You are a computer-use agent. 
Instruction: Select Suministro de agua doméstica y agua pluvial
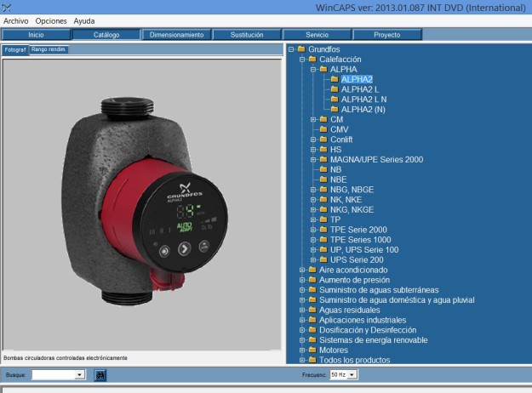[x=397, y=299]
